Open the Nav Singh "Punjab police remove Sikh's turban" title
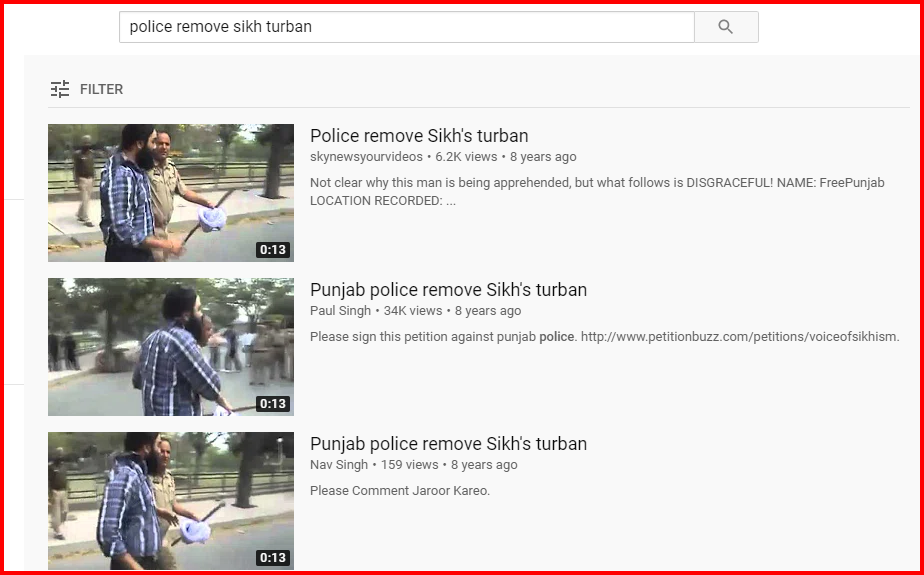 click(448, 444)
